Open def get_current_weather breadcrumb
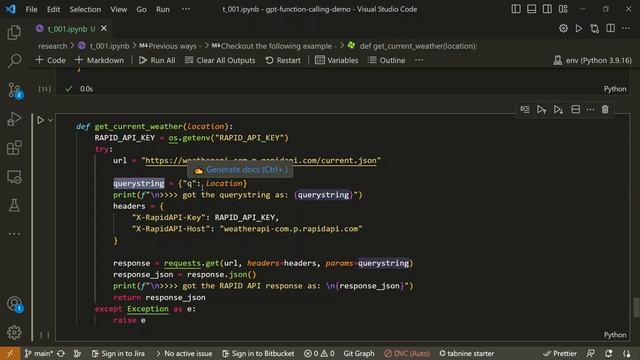Screen dimensions: 640x360 412,46
